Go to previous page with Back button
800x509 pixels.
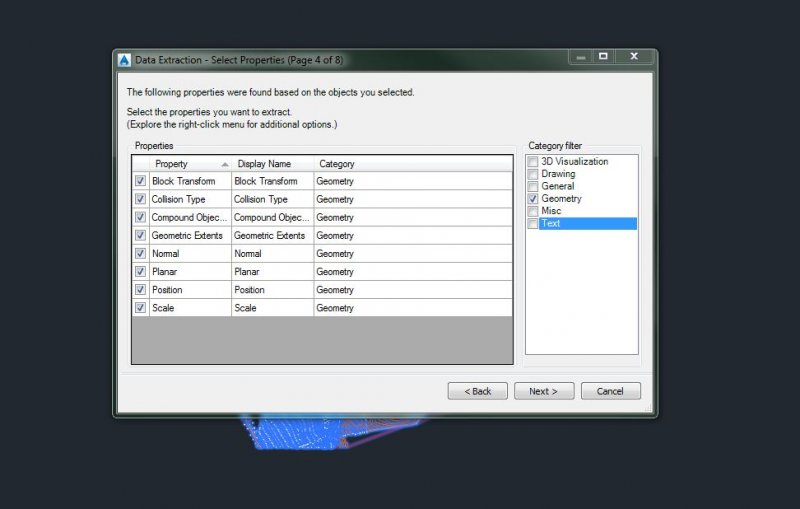pyautogui.click(x=478, y=391)
